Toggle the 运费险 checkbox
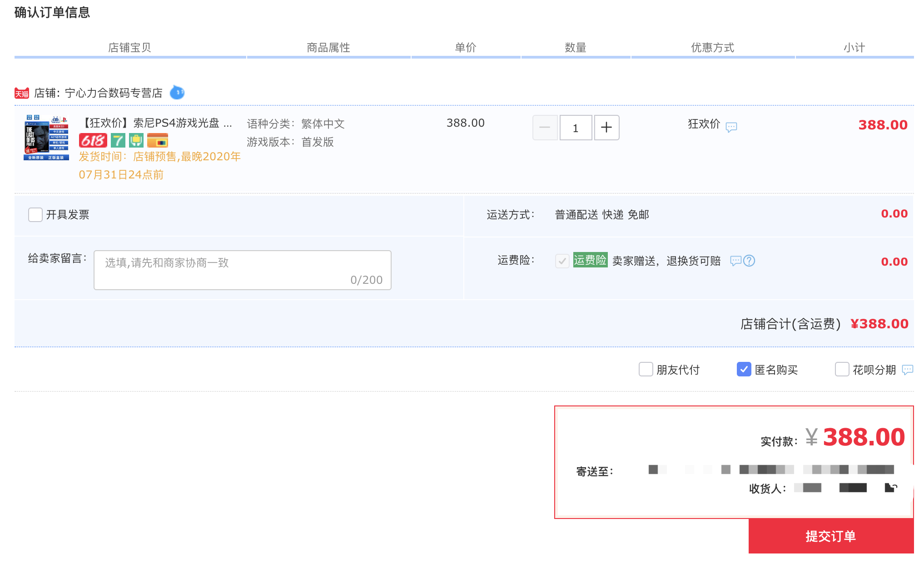This screenshot has height=583, width=924. 562,261
